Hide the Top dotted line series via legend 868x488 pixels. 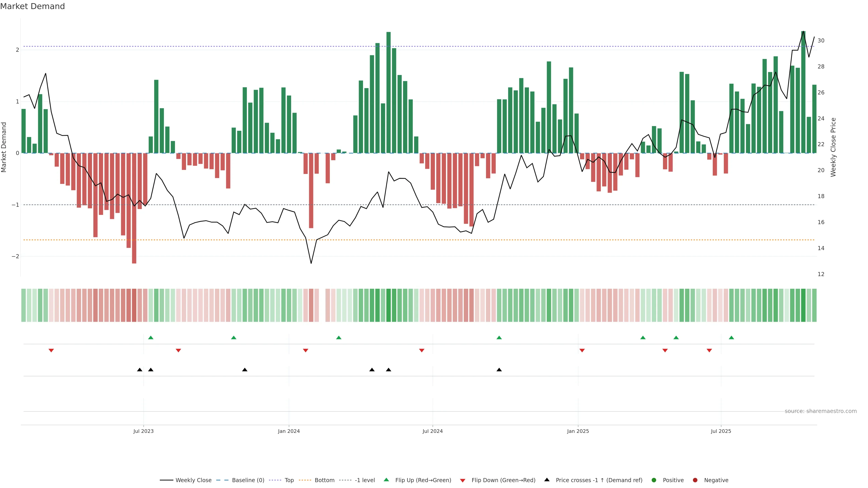tap(289, 480)
